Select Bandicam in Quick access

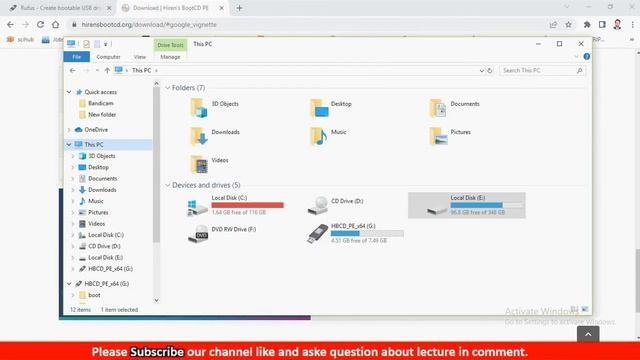click(x=101, y=103)
